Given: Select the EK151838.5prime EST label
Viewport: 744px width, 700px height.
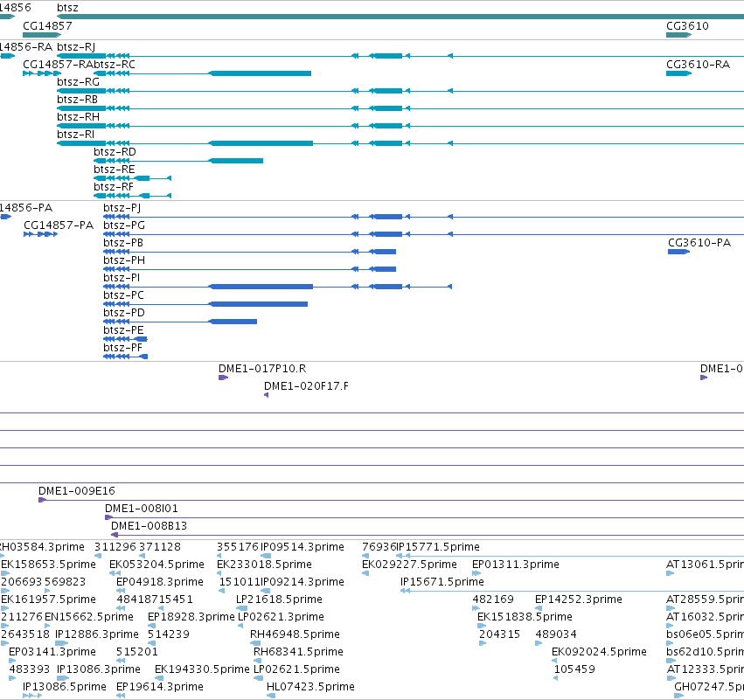Looking at the screenshot, I should pos(525,617).
